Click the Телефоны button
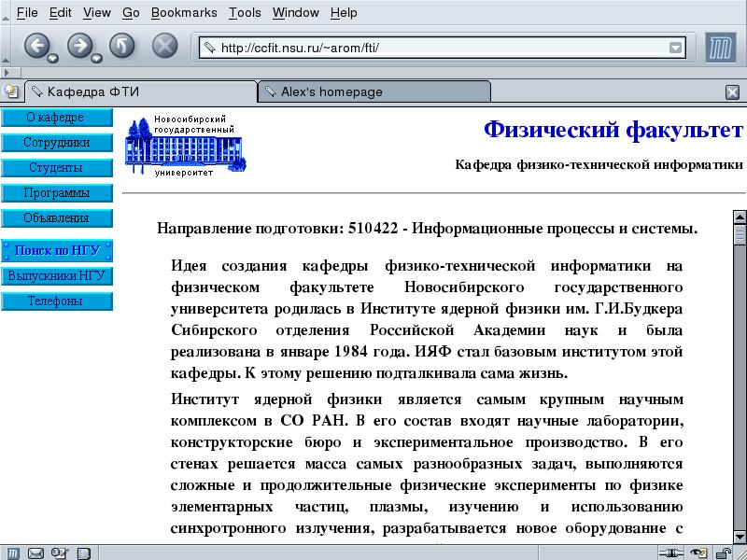The image size is (747, 560). 57,301
